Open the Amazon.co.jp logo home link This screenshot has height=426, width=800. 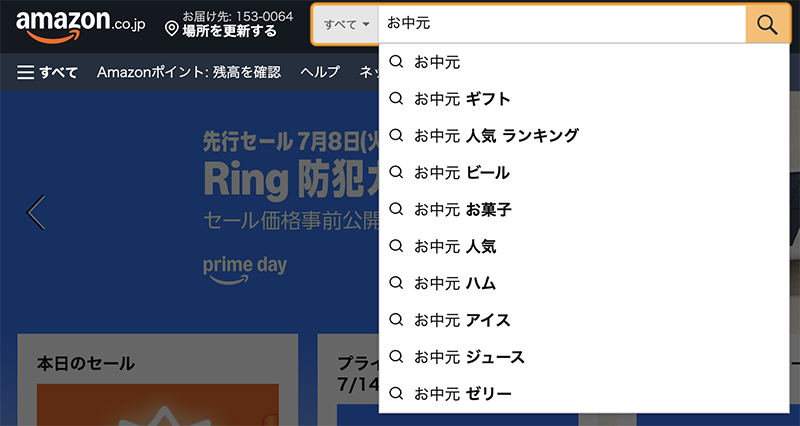point(81,27)
